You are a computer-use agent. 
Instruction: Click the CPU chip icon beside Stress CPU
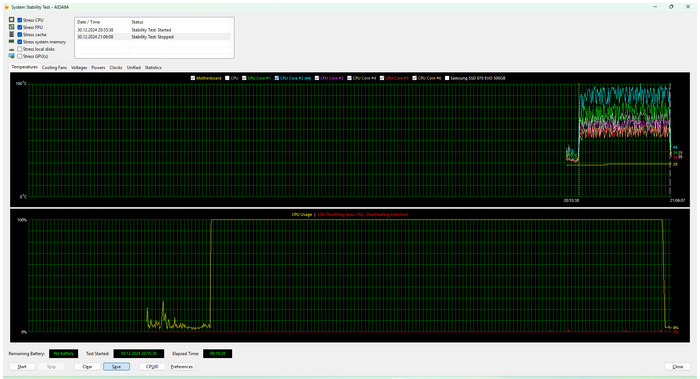pyautogui.click(x=12, y=20)
